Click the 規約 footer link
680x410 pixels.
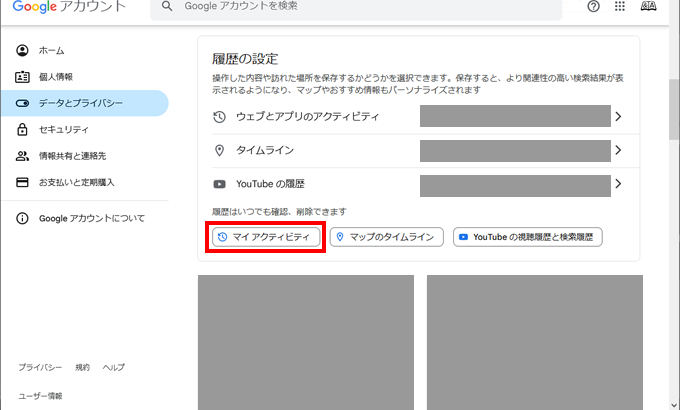82,367
